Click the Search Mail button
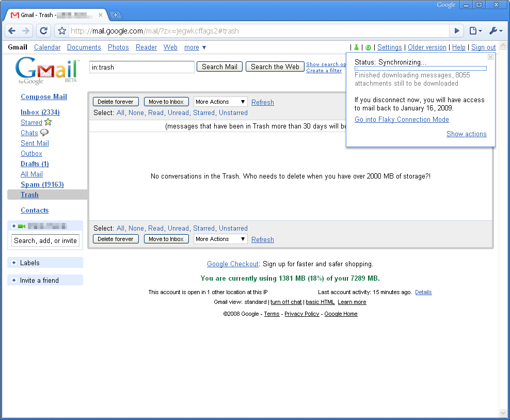 click(x=219, y=67)
